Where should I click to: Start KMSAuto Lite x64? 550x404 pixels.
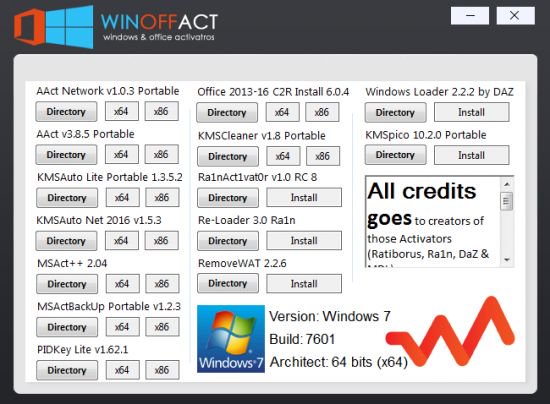[122, 197]
